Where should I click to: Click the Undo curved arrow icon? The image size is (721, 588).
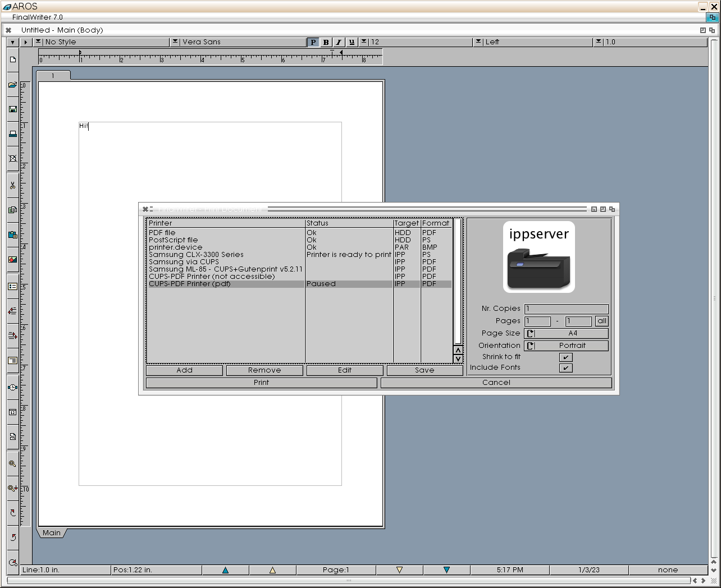12,538
